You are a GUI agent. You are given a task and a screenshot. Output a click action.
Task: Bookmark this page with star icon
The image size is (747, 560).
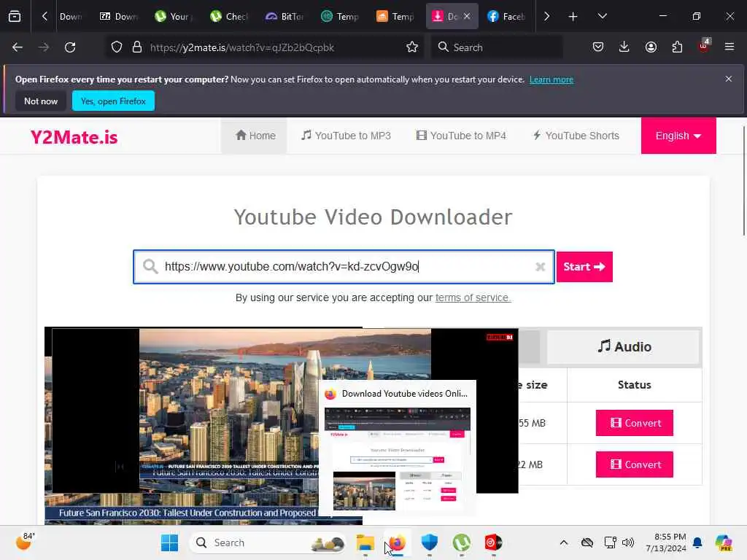coord(412,47)
